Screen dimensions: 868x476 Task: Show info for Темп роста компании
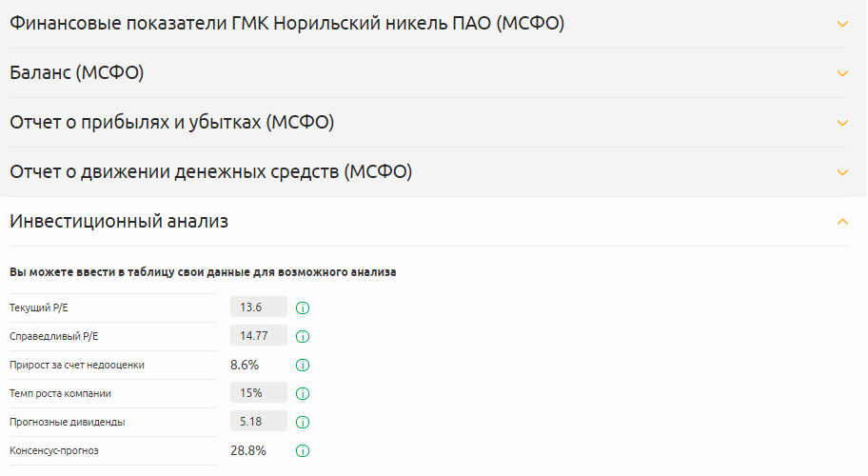point(304,393)
